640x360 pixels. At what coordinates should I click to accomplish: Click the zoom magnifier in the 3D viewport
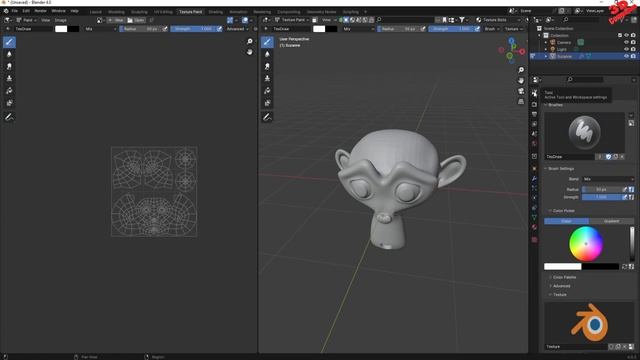[521, 70]
